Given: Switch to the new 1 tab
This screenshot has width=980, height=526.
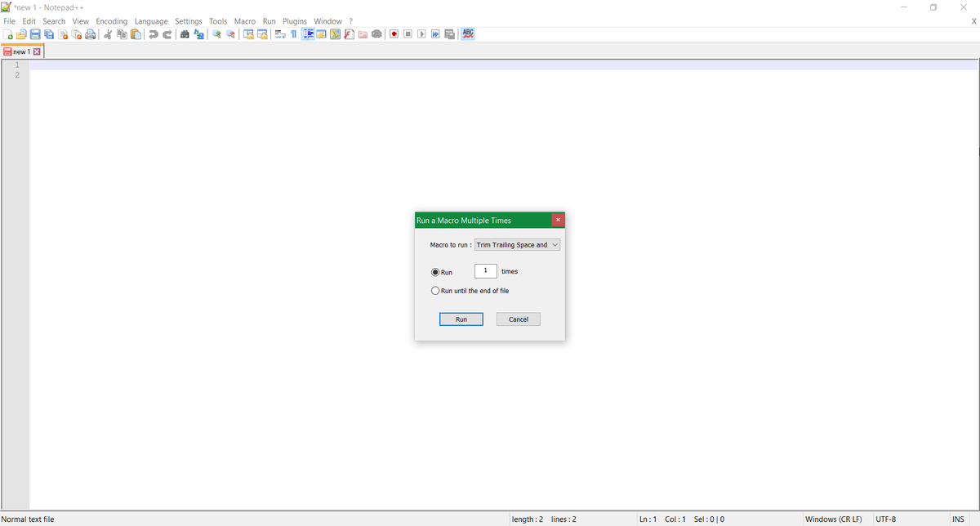Looking at the screenshot, I should pyautogui.click(x=20, y=51).
